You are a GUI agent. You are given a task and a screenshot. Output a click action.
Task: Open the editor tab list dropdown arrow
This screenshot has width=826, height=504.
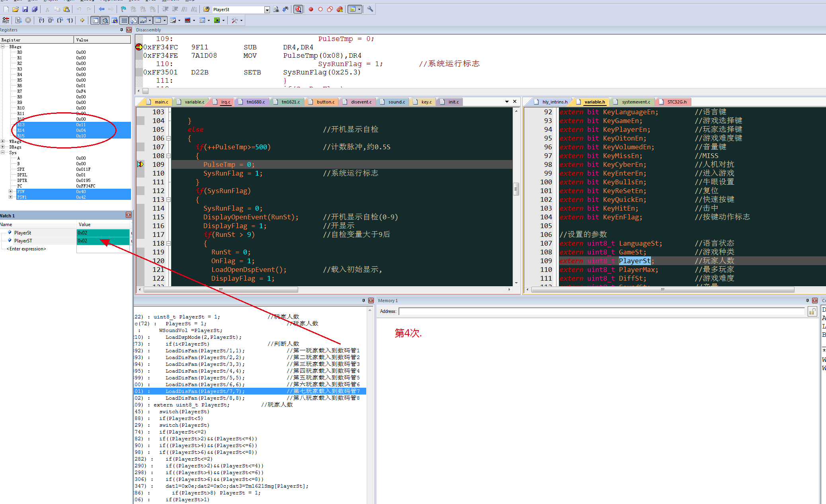coord(507,102)
